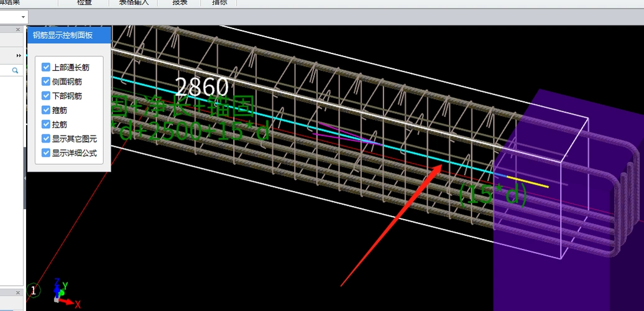The width and height of the screenshot is (644, 311).
Task: Hide stirrups via the 箍筋 checkbox
Action: pyautogui.click(x=46, y=110)
